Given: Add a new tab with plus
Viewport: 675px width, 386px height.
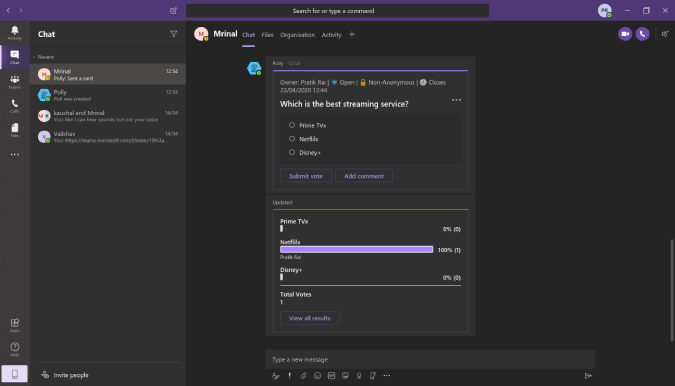Looking at the screenshot, I should click(x=352, y=34).
